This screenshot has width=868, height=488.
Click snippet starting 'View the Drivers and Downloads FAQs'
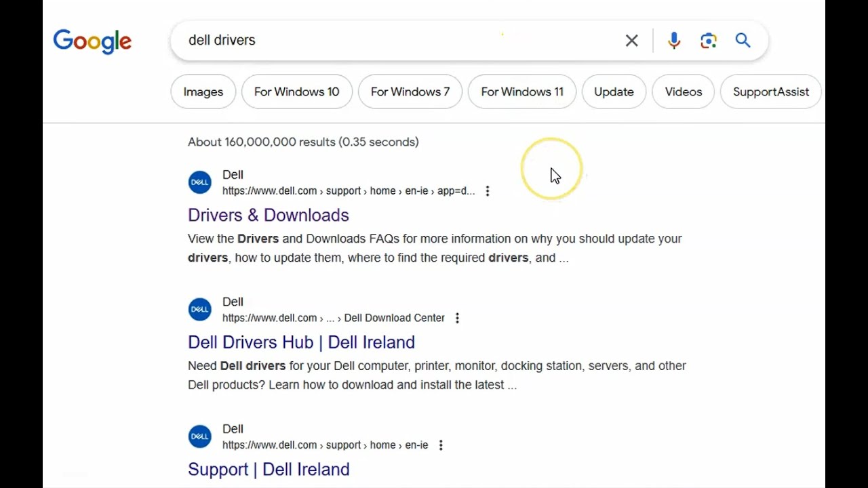435,248
